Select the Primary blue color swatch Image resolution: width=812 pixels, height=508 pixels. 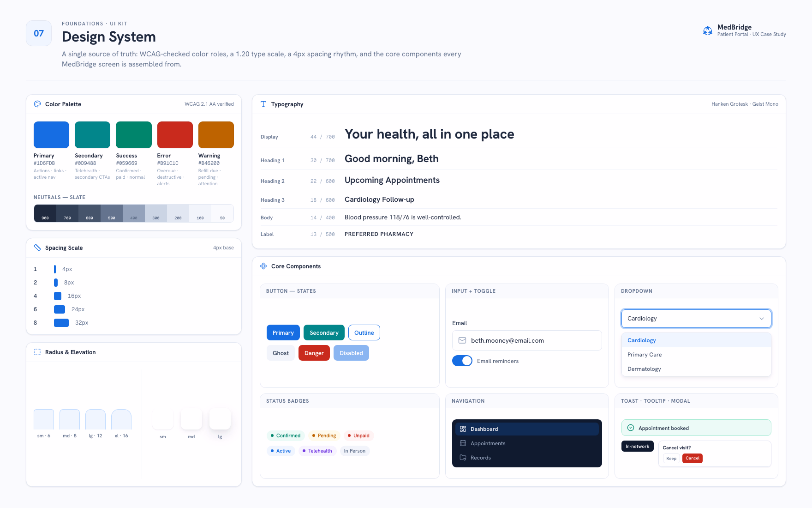coord(51,135)
